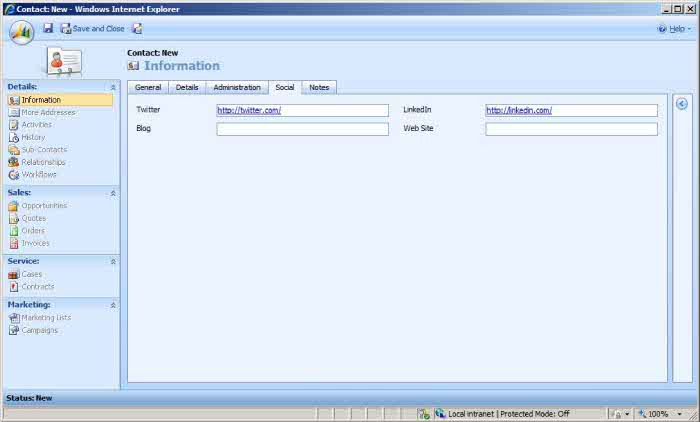Click the Save and New icon

coord(137,29)
